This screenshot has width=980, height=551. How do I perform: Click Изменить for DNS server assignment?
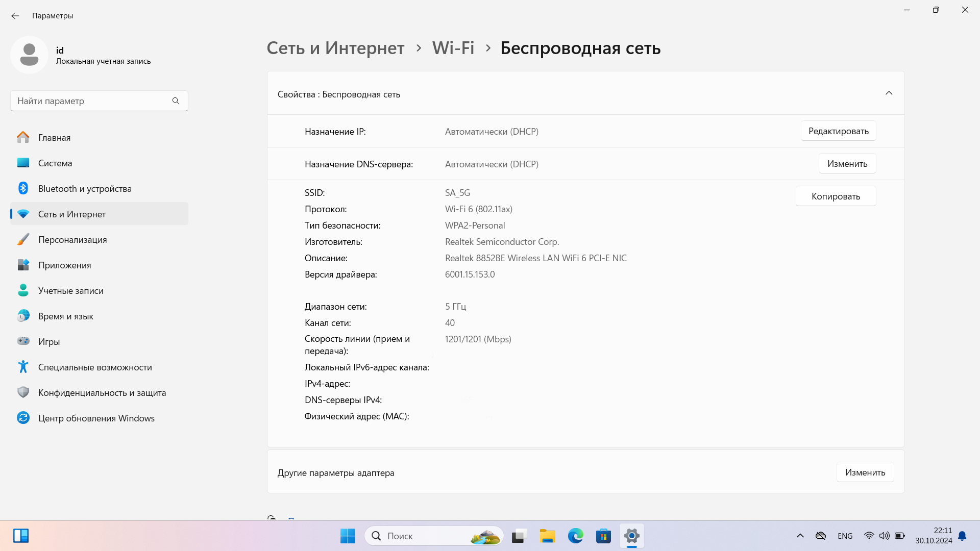(x=847, y=164)
